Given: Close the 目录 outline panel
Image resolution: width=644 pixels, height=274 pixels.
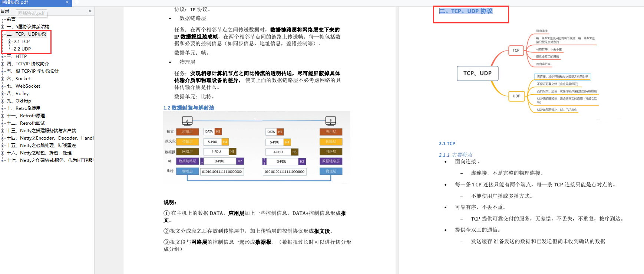Looking at the screenshot, I should coord(90,11).
